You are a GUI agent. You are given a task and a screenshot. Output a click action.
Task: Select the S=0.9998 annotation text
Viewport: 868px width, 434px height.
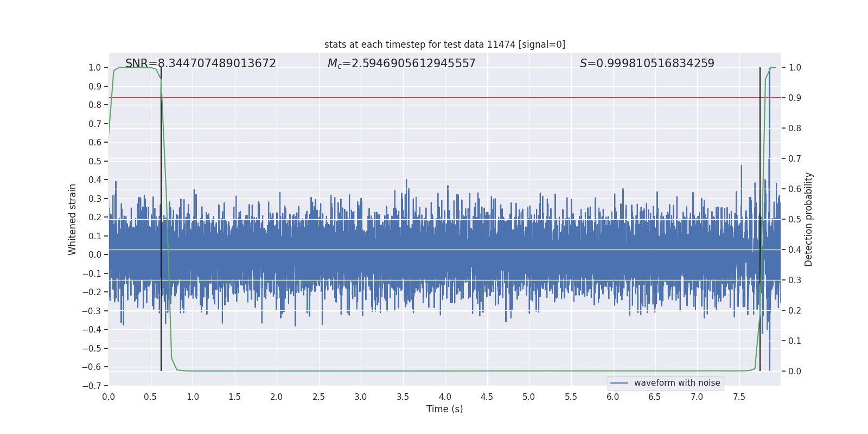[x=647, y=63]
